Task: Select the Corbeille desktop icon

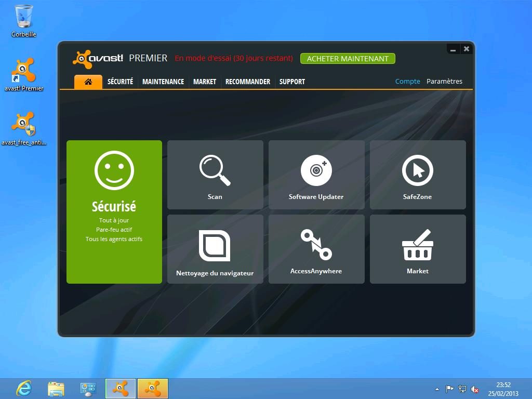Action: click(x=24, y=21)
